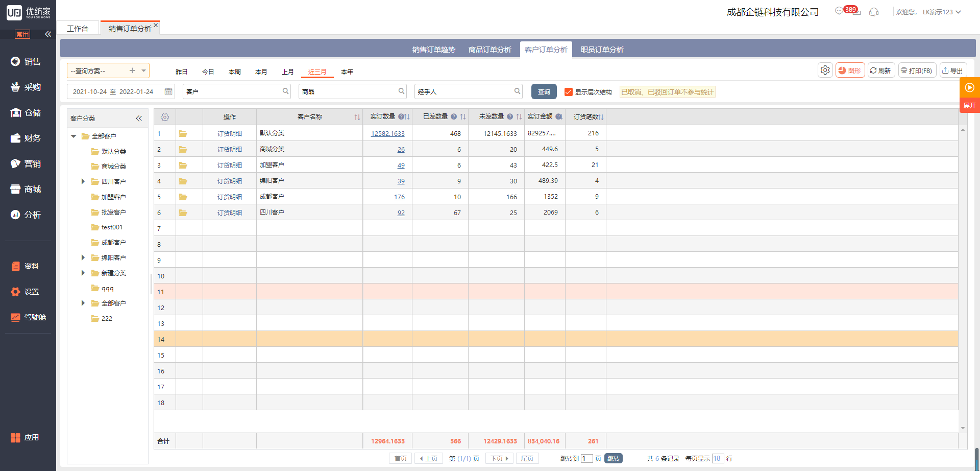Switch to the 商品订单分析 tab
Viewport: 980px width, 471px height.
(489, 50)
